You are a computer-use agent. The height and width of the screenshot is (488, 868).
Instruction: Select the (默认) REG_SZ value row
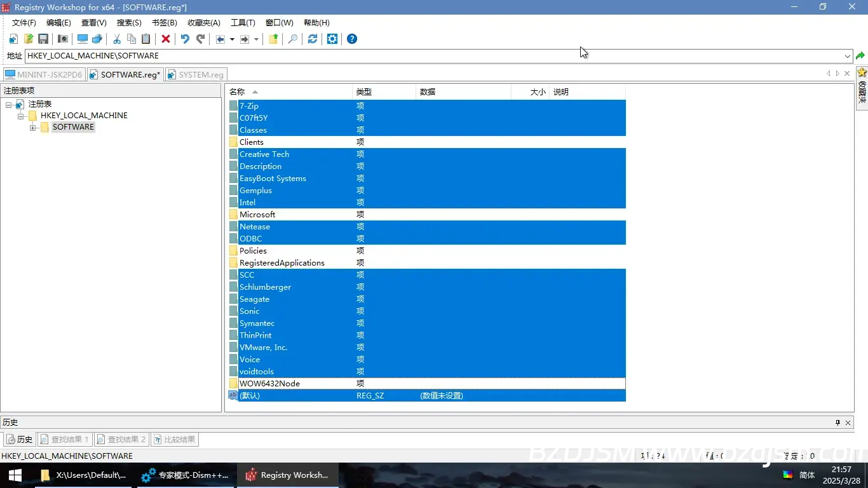coord(426,396)
